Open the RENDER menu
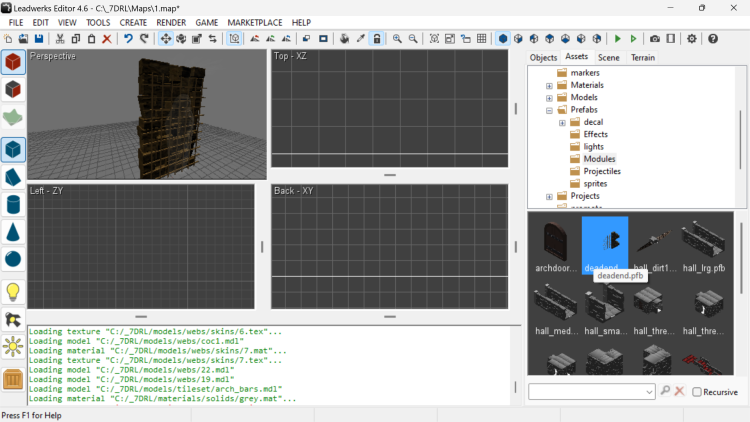This screenshot has width=750, height=422. pos(171,22)
